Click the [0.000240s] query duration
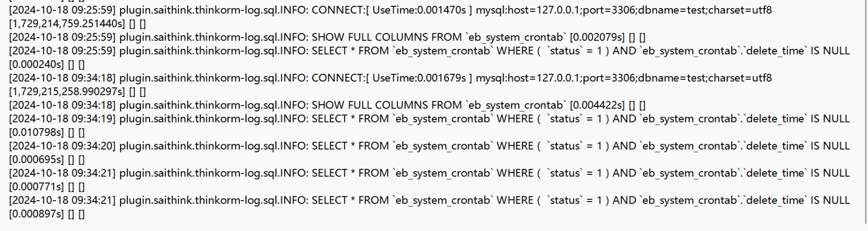 pyautogui.click(x=36, y=64)
